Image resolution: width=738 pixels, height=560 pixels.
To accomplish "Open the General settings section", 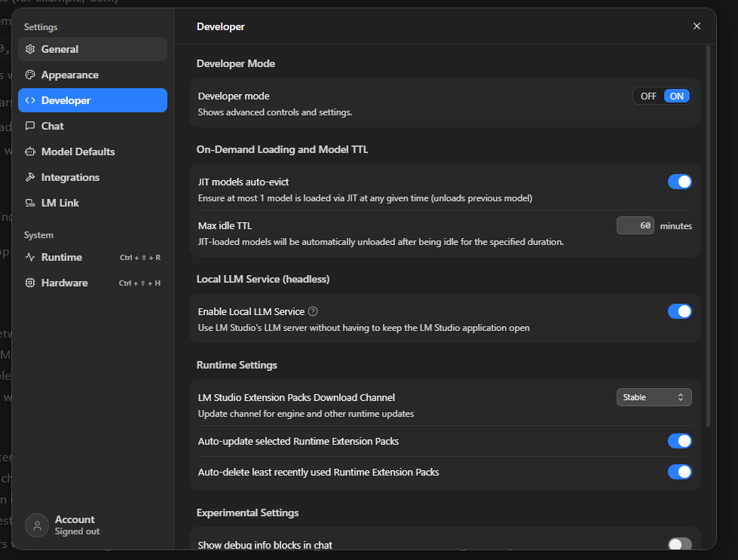I will 93,49.
